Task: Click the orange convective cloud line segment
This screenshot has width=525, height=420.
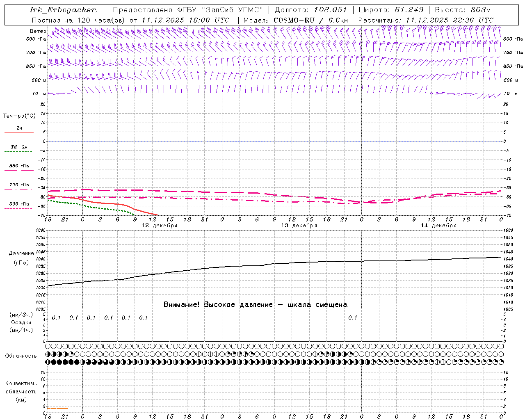Action: 57,408
